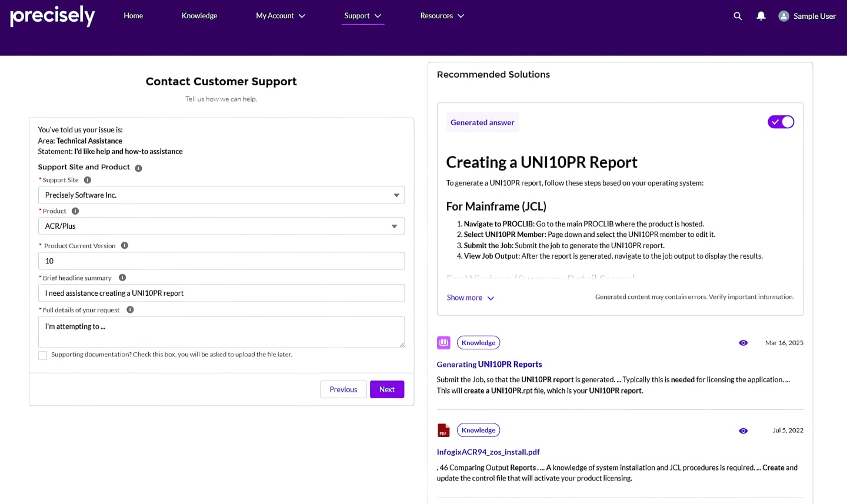The height and width of the screenshot is (504, 847).
Task: Click info icon next to Support Site and Product
Action: point(138,168)
